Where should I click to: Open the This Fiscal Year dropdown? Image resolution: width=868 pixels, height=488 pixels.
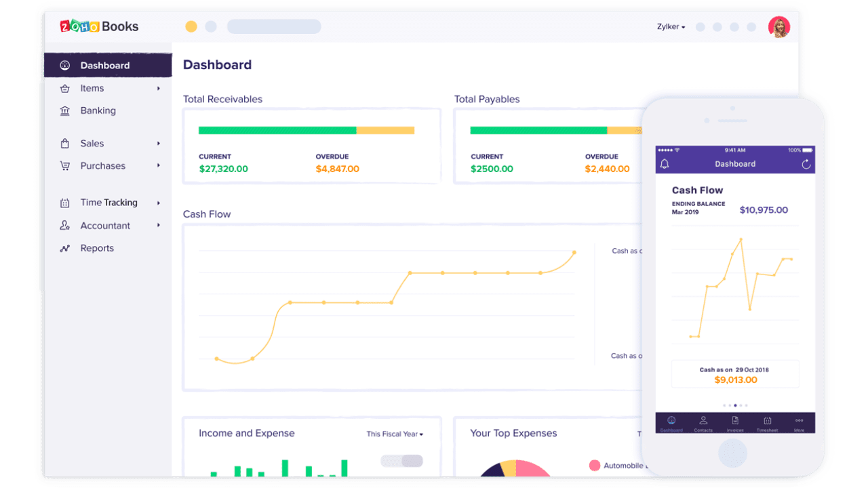tap(395, 434)
